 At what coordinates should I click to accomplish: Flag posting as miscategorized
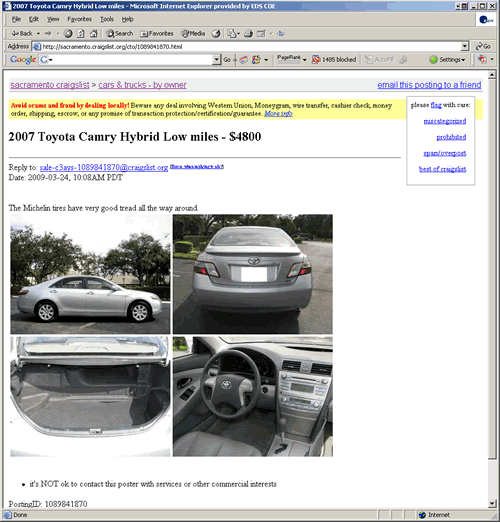coord(445,121)
